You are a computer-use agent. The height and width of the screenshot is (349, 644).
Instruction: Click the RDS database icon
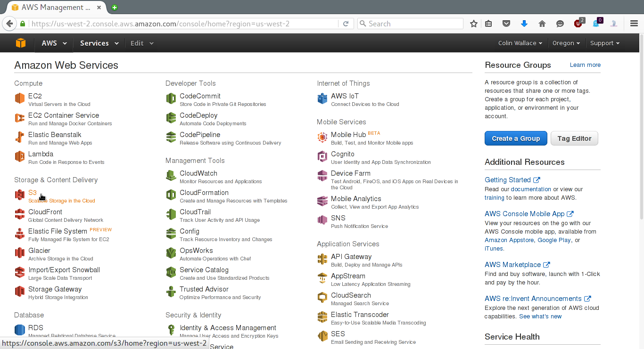point(19,330)
